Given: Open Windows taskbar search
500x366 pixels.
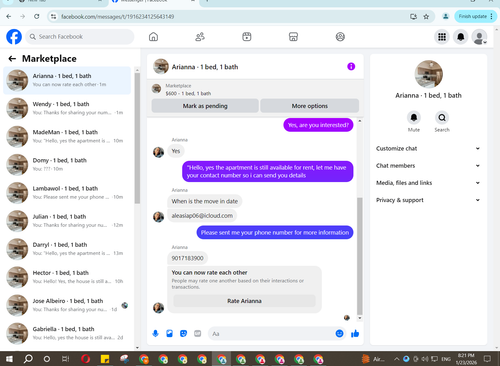Looking at the screenshot, I should pos(28,359).
